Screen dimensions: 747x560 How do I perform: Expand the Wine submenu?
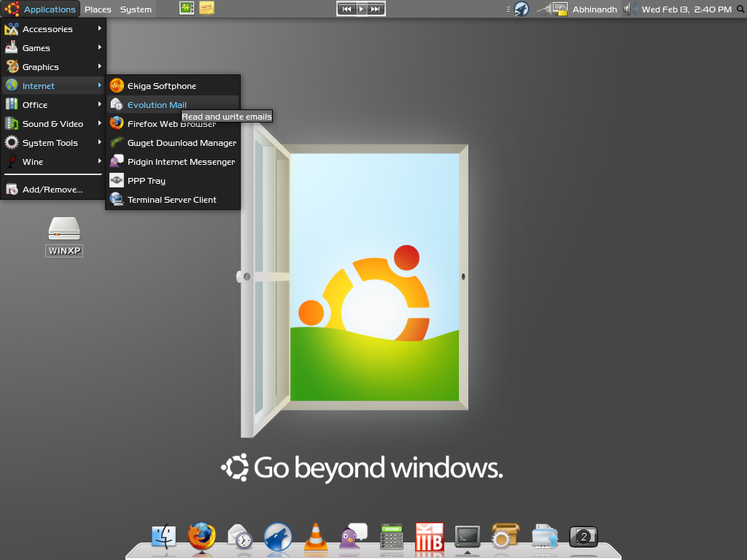[53, 162]
